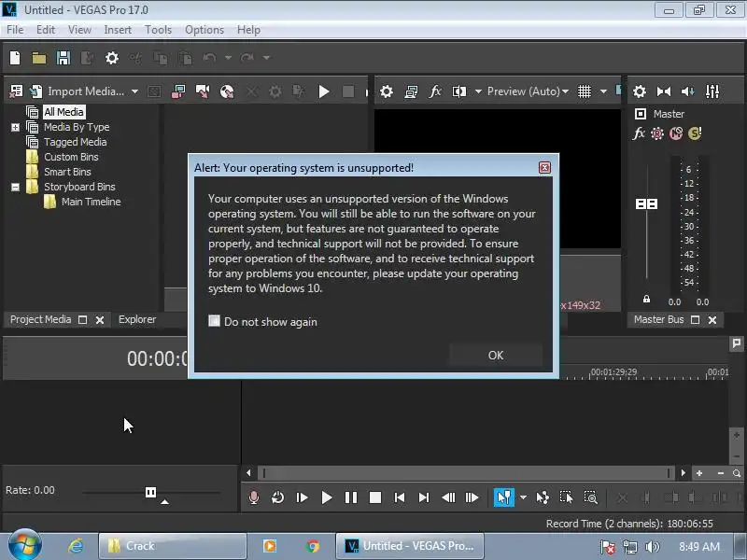
Task: Open the Tools menu
Action: pyautogui.click(x=158, y=30)
